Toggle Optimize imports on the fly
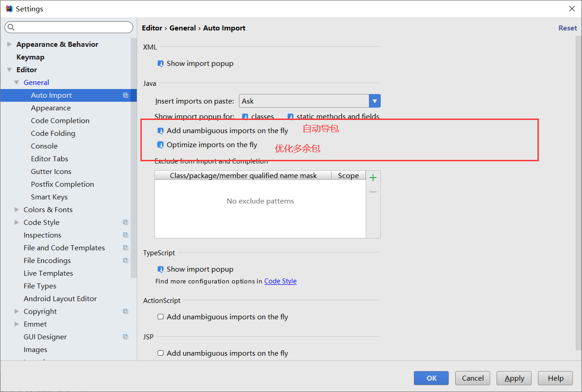This screenshot has width=582, height=392. tap(160, 145)
